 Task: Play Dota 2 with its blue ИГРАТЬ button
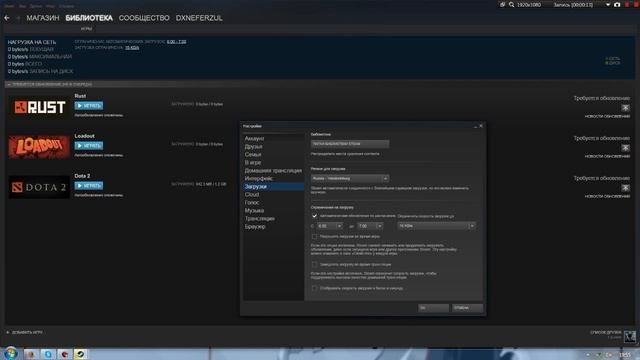(89, 185)
